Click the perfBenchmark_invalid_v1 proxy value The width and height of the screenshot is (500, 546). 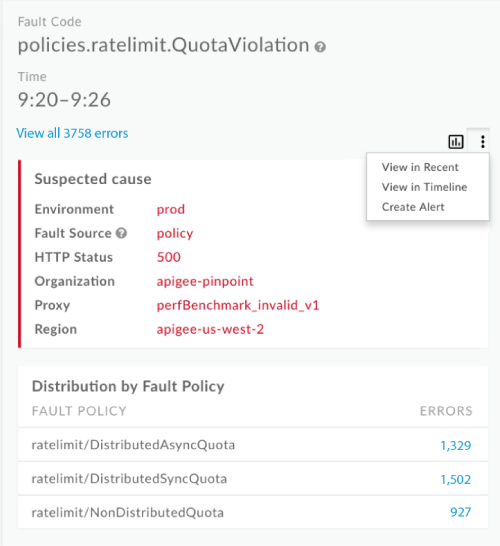pos(238,305)
